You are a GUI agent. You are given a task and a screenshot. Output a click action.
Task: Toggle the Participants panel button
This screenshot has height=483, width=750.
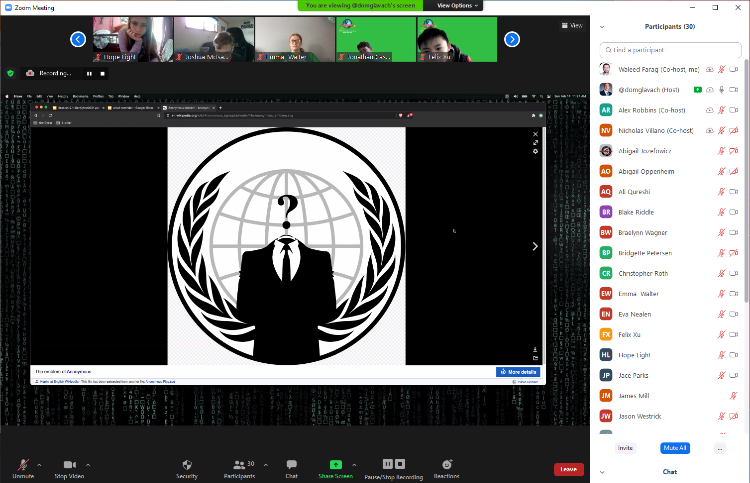[x=239, y=469]
